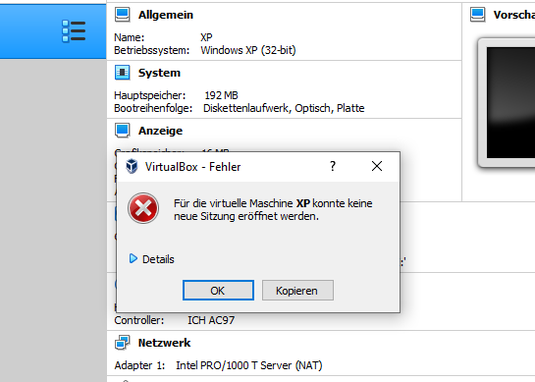Open the System section heading
Viewport: 535px width, 382px height.
(159, 73)
